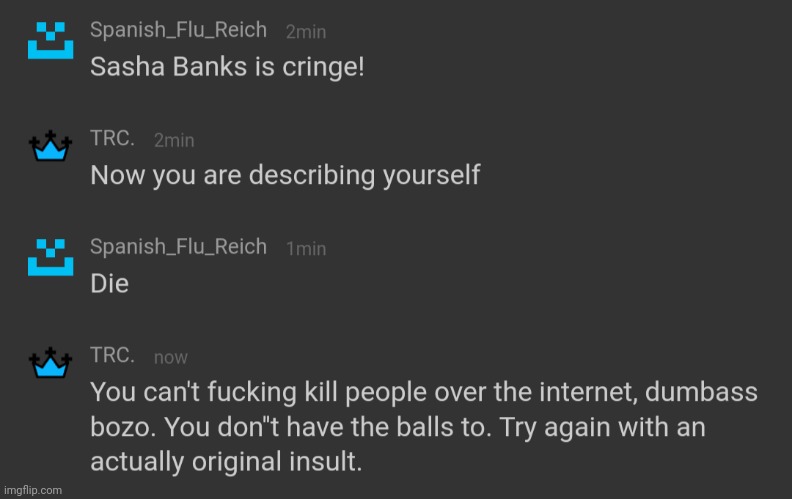The height and width of the screenshot is (499, 792).
Task: Click the 'Die' message text
Action: click(x=110, y=283)
